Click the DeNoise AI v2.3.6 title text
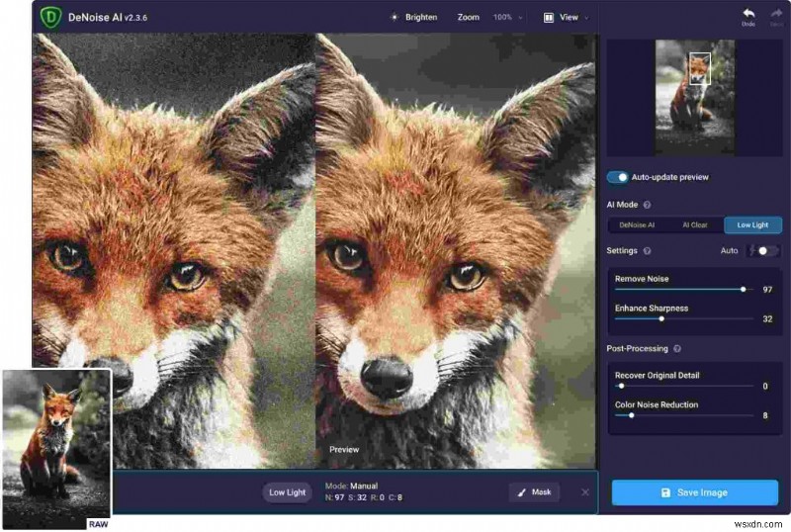Image resolution: width=791 pixels, height=532 pixels. (x=108, y=17)
